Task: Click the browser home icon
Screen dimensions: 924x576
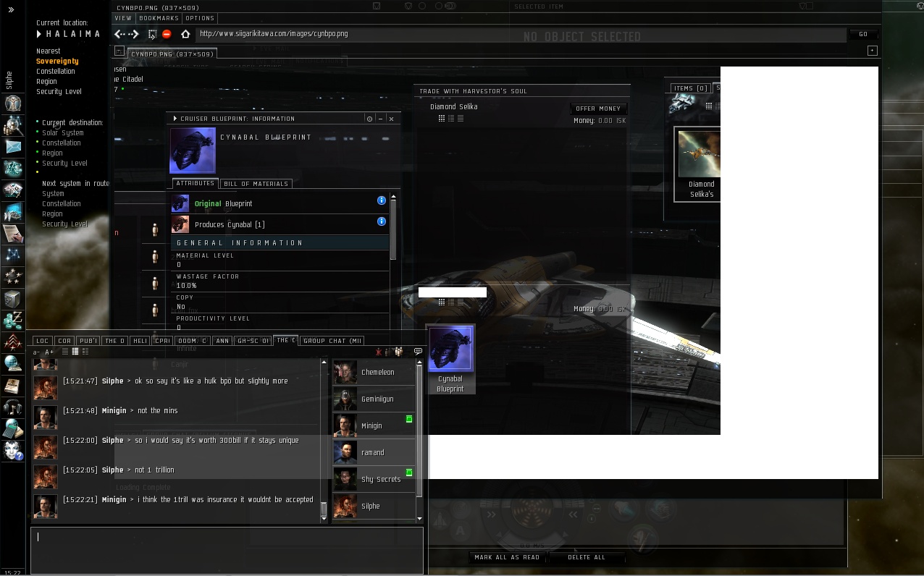Action: point(185,34)
